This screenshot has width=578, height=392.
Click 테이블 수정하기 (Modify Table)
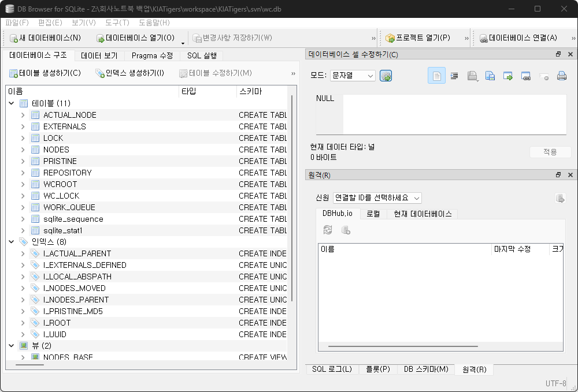tap(215, 73)
